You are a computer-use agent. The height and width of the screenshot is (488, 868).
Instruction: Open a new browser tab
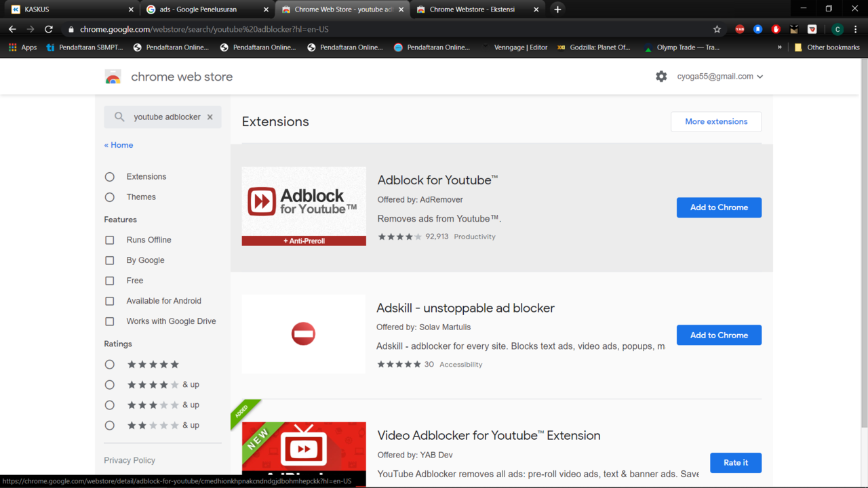(557, 9)
